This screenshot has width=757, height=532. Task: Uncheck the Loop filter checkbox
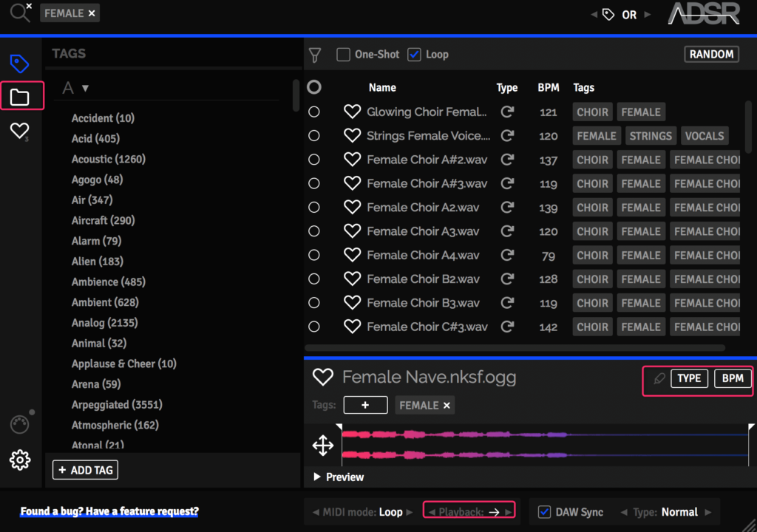tap(415, 55)
